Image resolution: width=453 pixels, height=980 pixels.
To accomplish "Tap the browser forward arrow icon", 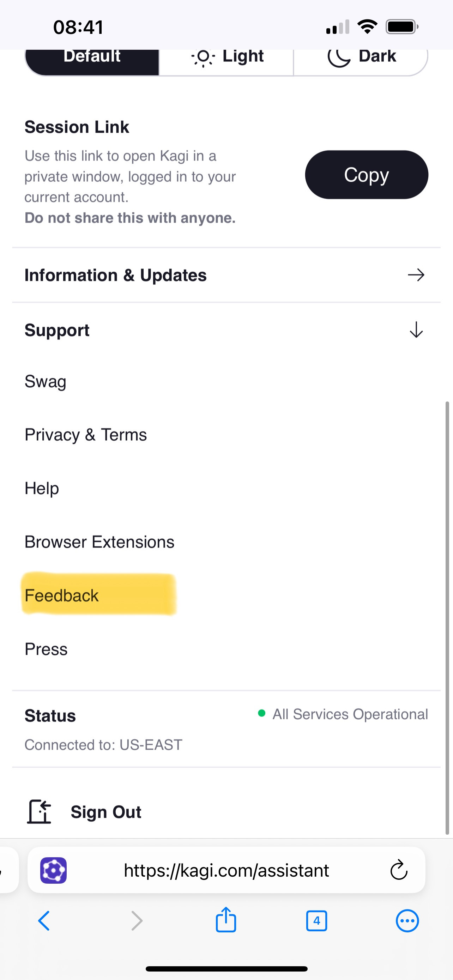I will [137, 921].
